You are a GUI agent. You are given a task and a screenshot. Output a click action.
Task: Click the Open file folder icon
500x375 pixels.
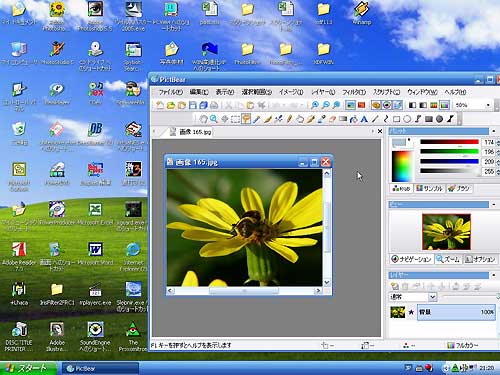point(171,105)
